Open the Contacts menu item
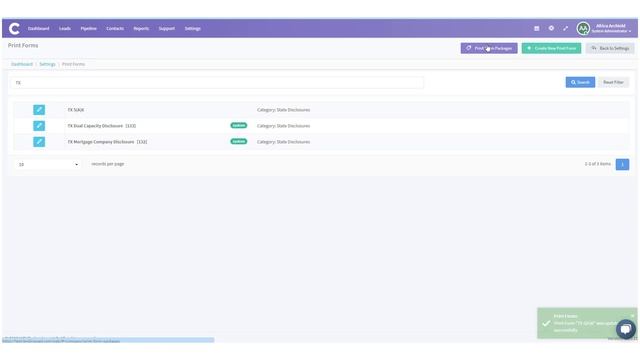The image size is (640, 360). [x=115, y=29]
